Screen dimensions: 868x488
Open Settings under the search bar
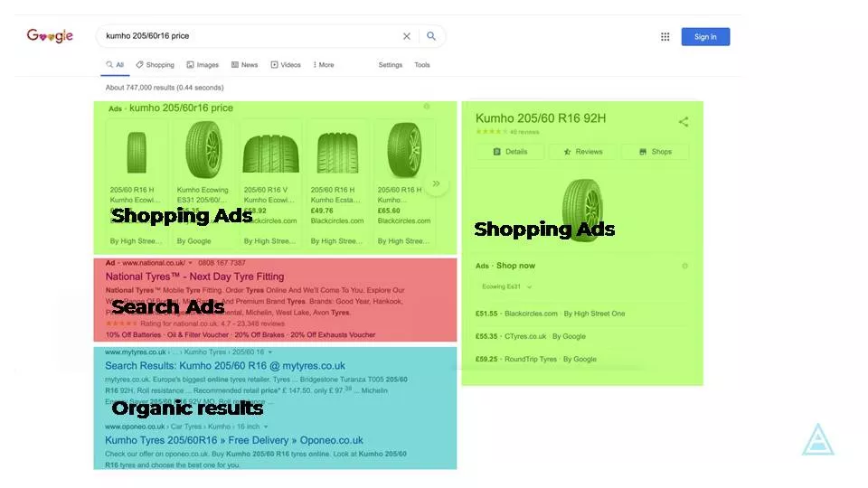(391, 65)
